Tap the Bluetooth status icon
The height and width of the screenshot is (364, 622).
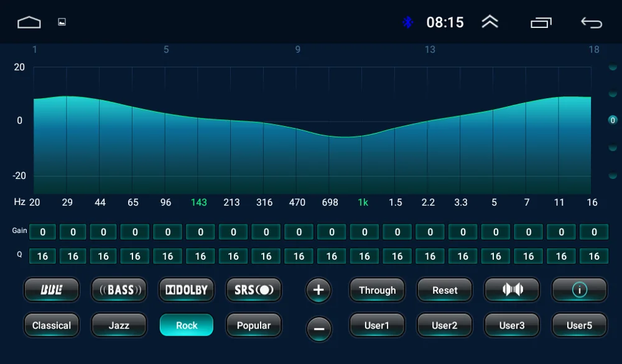pyautogui.click(x=407, y=22)
